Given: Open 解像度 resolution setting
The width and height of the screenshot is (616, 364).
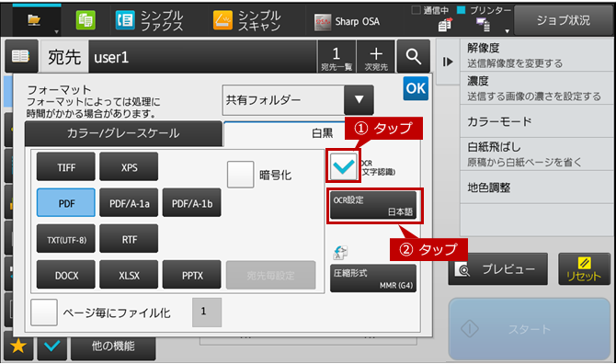Looking at the screenshot, I should [537, 55].
